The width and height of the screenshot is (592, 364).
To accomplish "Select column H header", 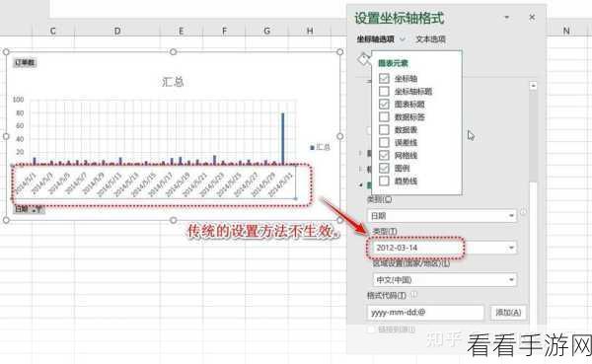I will point(310,31).
